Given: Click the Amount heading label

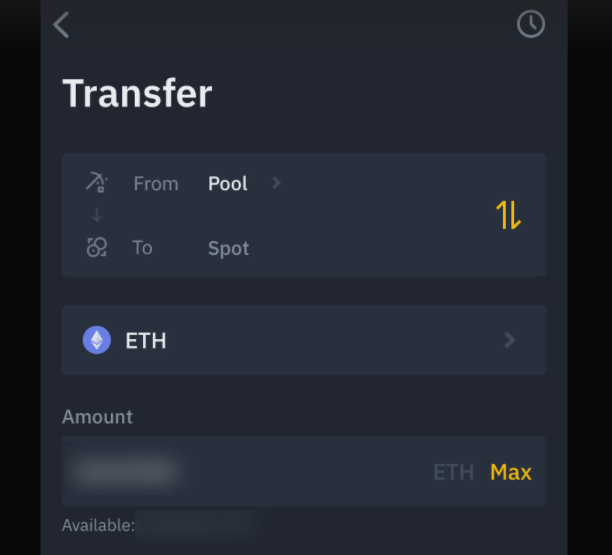Looking at the screenshot, I should tap(97, 417).
